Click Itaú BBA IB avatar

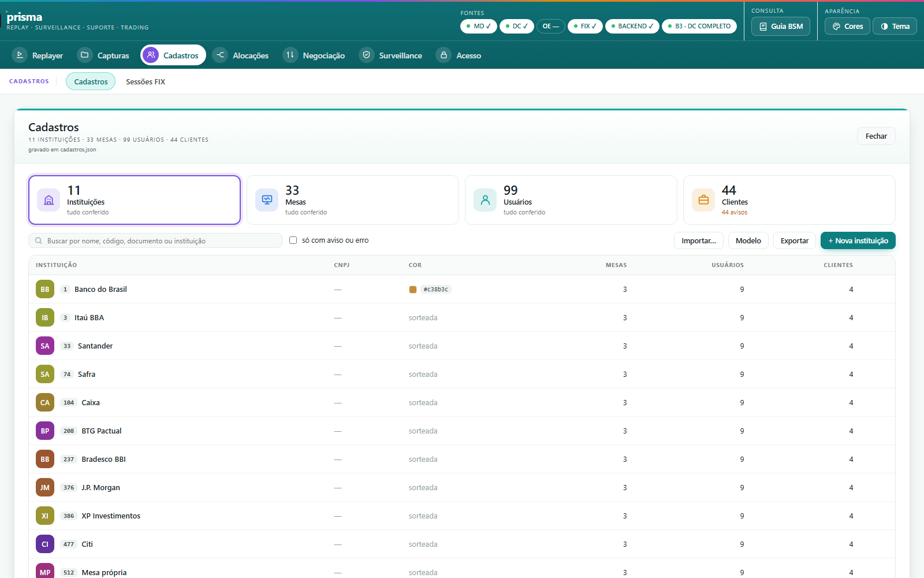45,317
